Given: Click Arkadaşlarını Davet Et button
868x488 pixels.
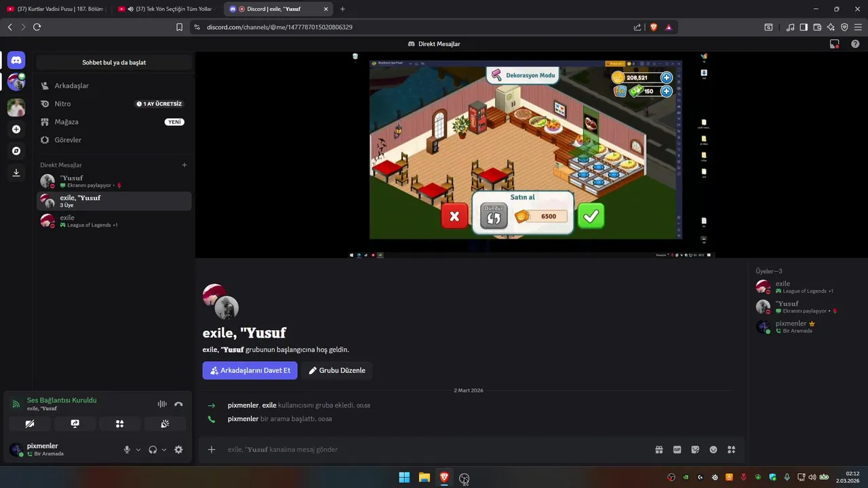Looking at the screenshot, I should point(250,370).
